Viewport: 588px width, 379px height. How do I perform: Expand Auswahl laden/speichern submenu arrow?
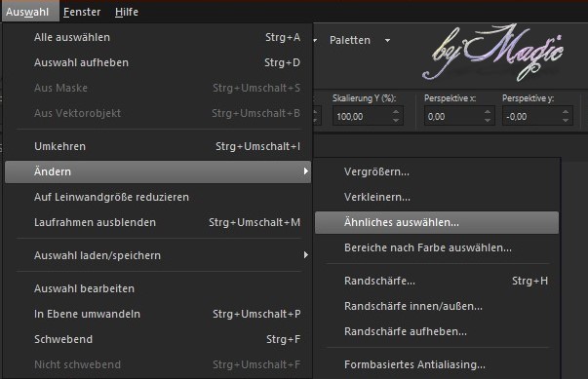[x=306, y=255]
